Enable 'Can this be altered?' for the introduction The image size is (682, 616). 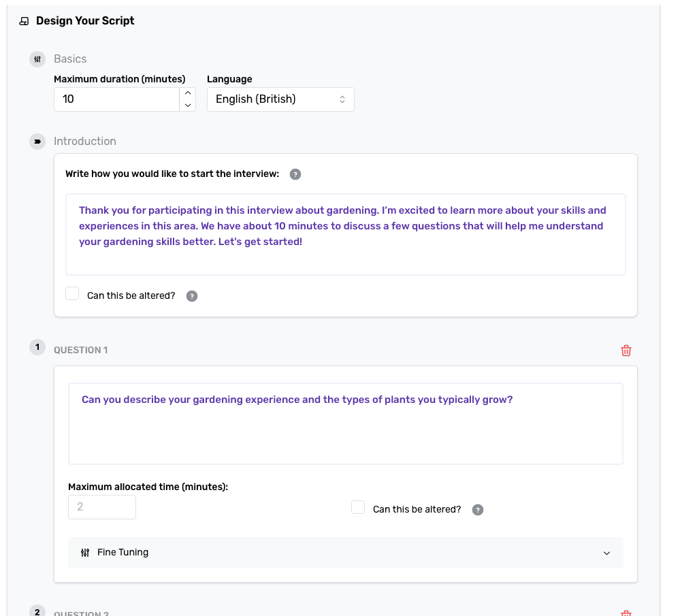tap(72, 293)
